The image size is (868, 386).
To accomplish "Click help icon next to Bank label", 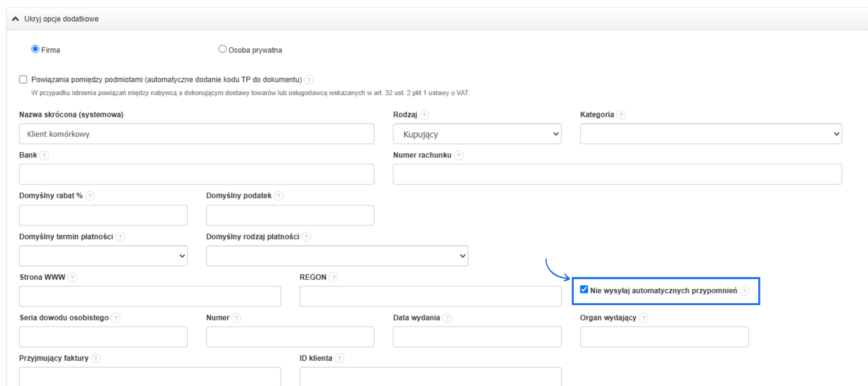I will point(44,155).
